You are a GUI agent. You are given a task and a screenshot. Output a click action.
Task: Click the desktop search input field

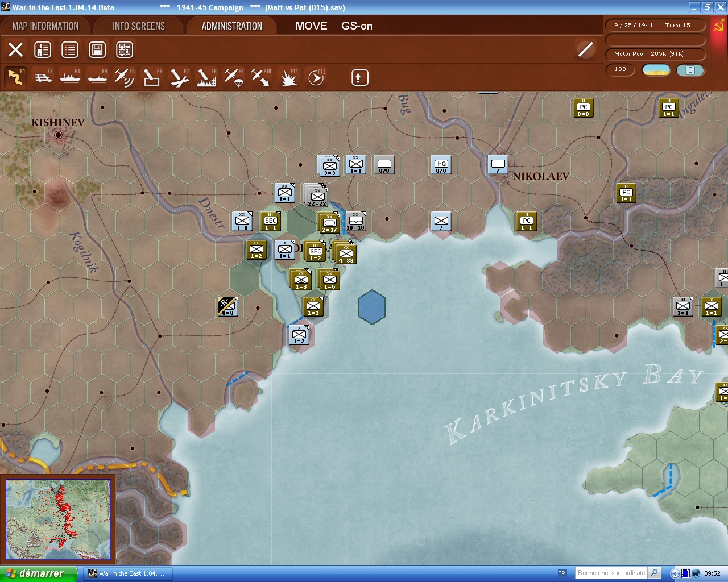pyautogui.click(x=612, y=573)
